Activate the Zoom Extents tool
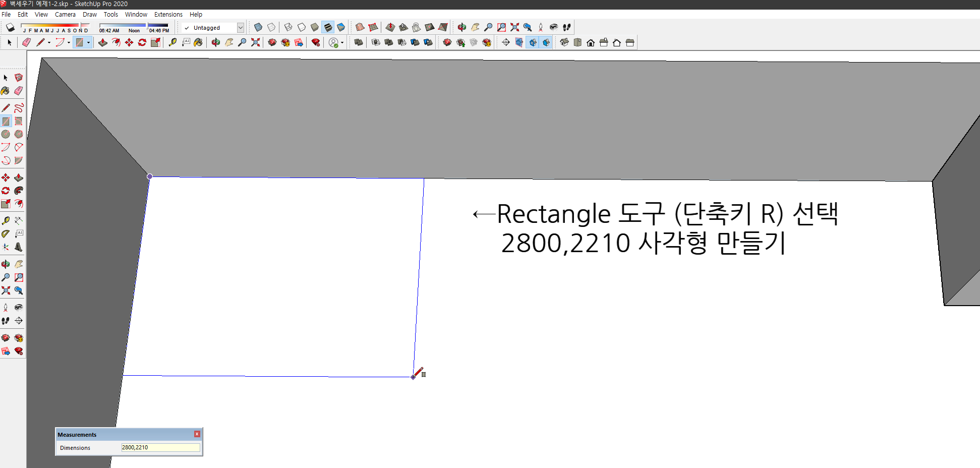The width and height of the screenshot is (980, 468). click(x=255, y=42)
